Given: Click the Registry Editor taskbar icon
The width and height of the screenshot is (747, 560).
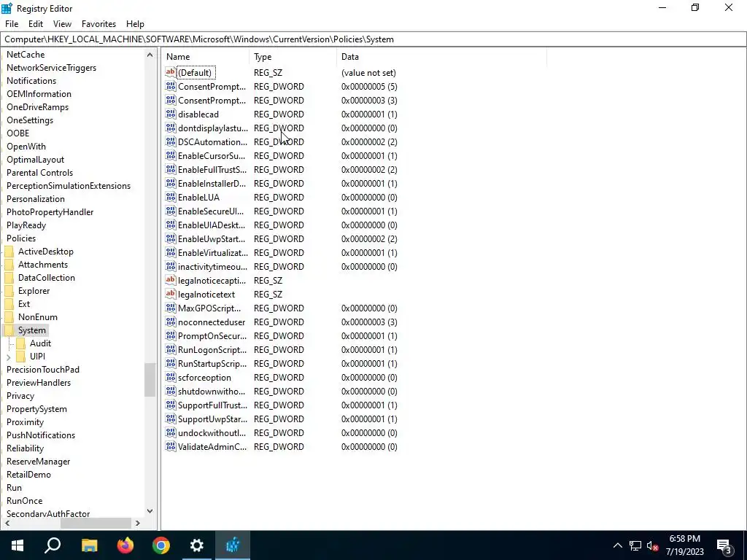Looking at the screenshot, I should [233, 545].
